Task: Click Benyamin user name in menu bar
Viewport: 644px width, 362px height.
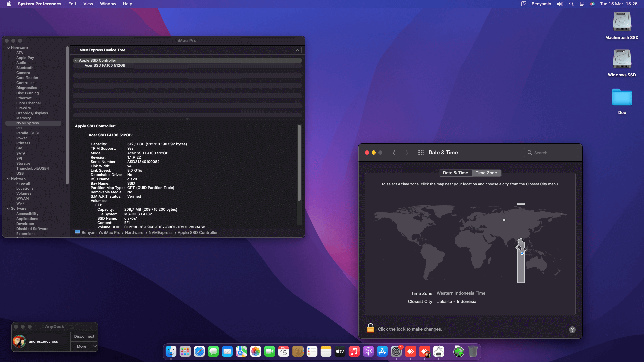Action: 541,4
